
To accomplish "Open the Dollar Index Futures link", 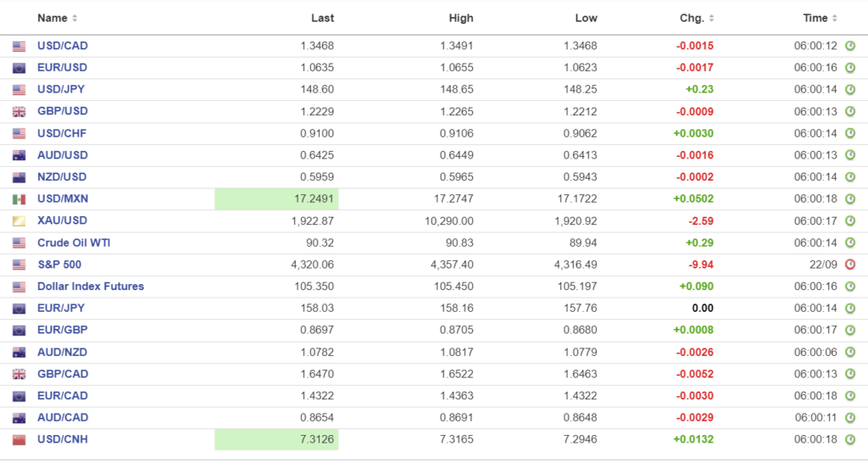I will (x=91, y=287).
